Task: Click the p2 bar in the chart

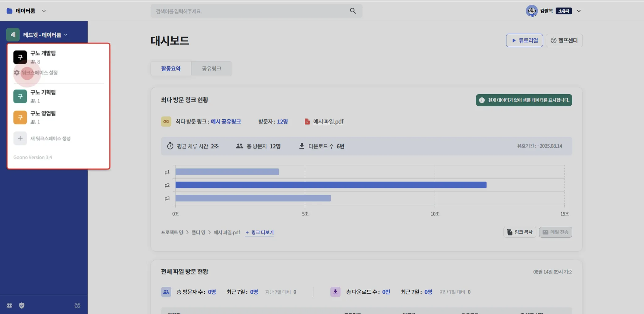Action: coord(331,185)
